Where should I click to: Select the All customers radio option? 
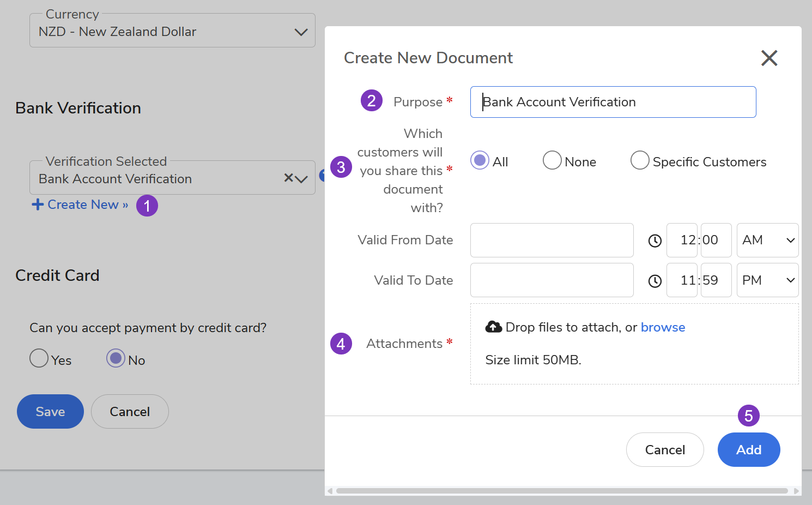pyautogui.click(x=480, y=160)
